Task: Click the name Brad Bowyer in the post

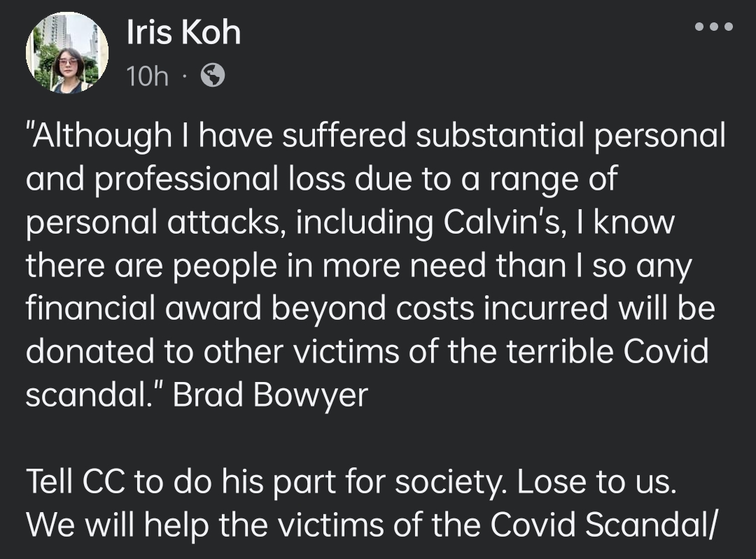Action: pos(269,395)
